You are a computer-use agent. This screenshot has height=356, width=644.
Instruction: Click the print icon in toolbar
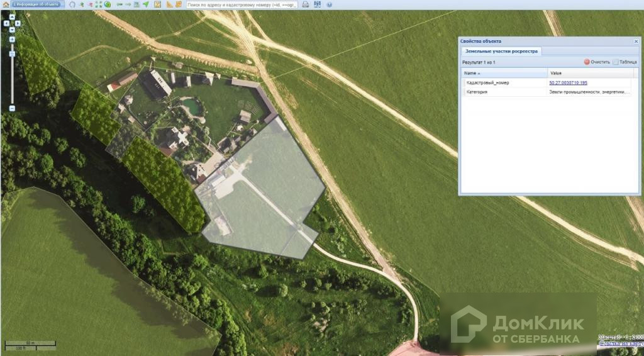tap(306, 4)
